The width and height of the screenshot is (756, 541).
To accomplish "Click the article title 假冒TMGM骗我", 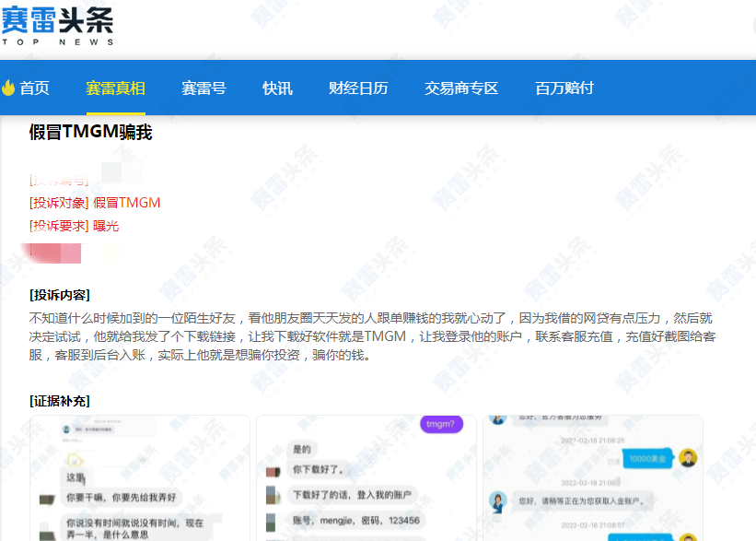I will click(90, 132).
